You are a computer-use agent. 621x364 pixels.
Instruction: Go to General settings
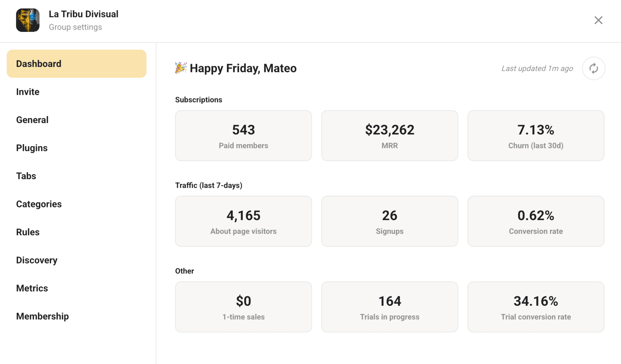click(32, 120)
